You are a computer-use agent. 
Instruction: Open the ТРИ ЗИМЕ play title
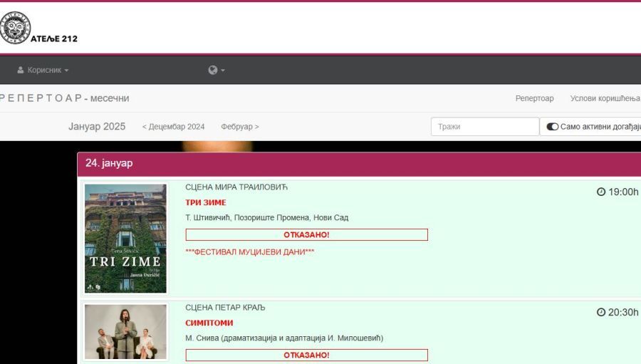coord(206,202)
